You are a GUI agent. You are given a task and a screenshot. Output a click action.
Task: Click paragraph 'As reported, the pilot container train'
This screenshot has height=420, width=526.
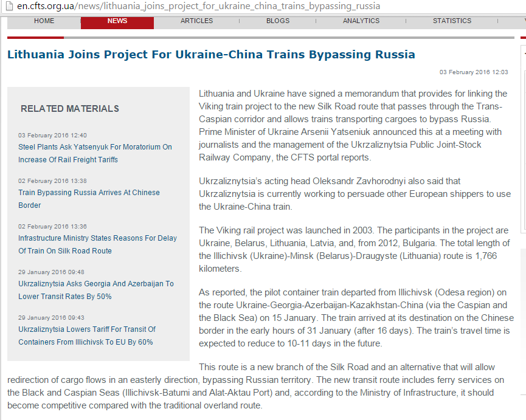tap(356, 318)
